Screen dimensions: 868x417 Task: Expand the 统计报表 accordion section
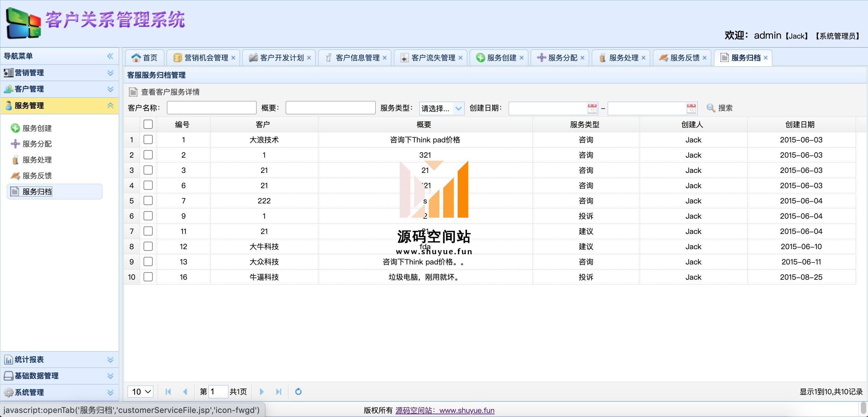click(x=110, y=359)
